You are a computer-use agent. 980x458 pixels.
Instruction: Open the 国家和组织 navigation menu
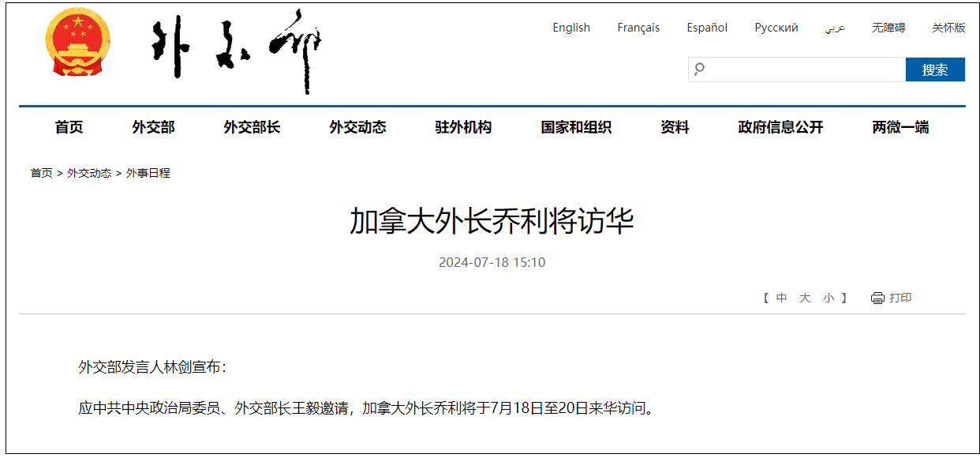[576, 127]
